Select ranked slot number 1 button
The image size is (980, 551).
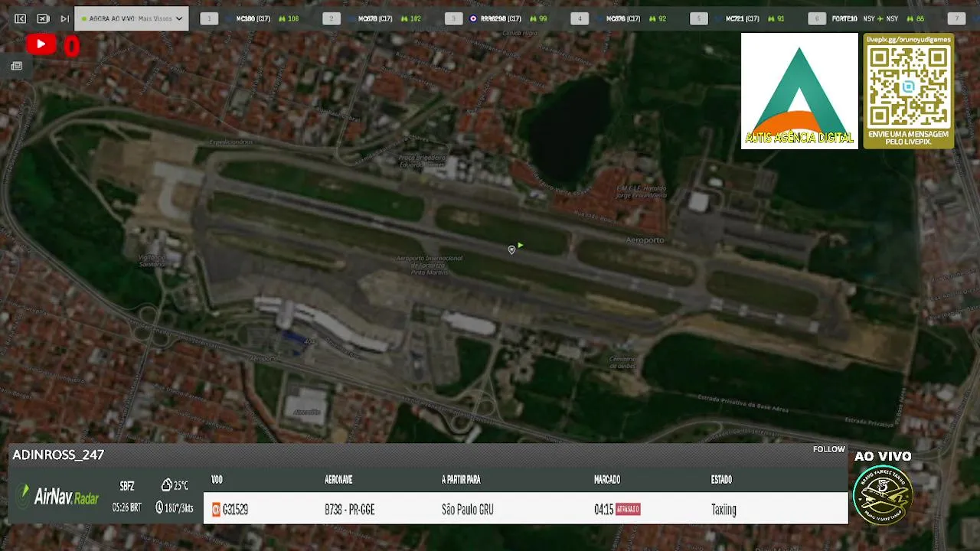(x=209, y=18)
